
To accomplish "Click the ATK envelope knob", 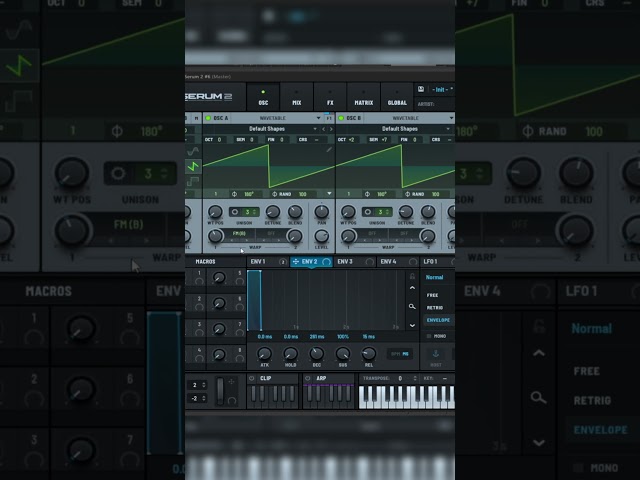I will (264, 354).
